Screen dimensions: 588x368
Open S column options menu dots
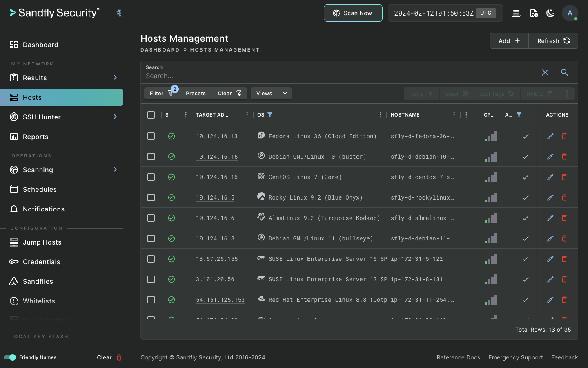pyautogui.click(x=186, y=115)
